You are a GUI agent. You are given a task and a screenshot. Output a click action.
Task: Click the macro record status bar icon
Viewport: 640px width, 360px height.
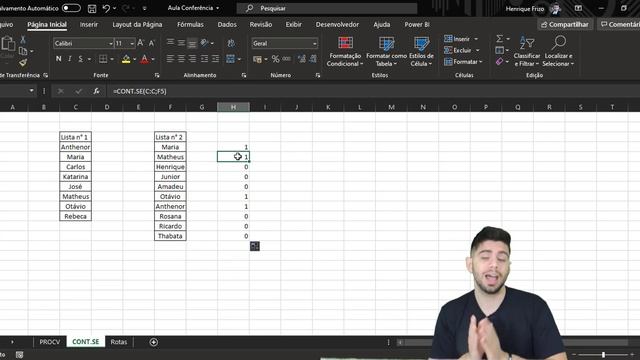point(19,355)
